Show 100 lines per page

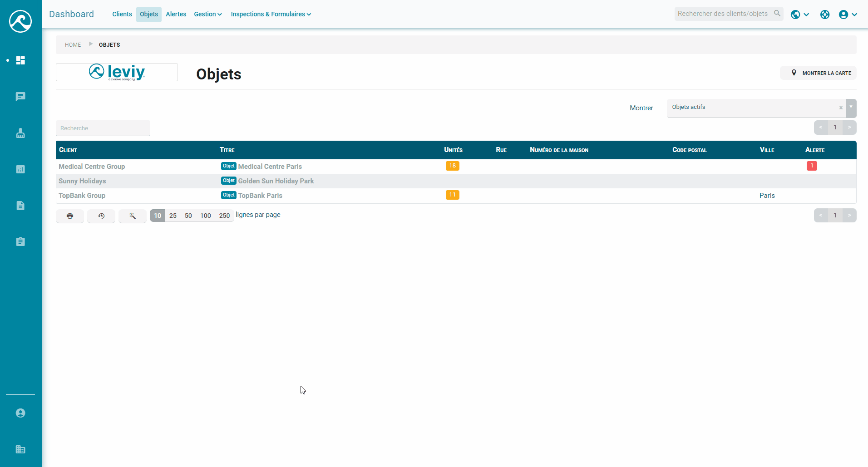coord(206,216)
